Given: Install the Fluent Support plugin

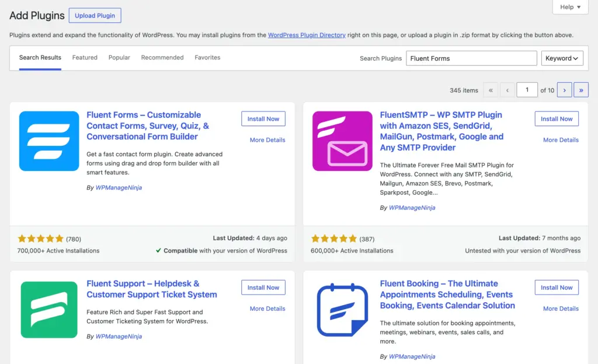Looking at the screenshot, I should coord(263,288).
